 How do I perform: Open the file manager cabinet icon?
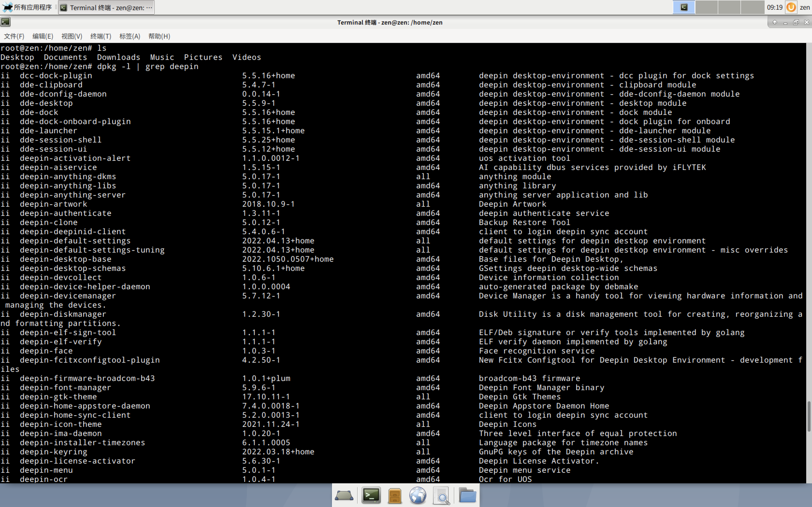395,495
